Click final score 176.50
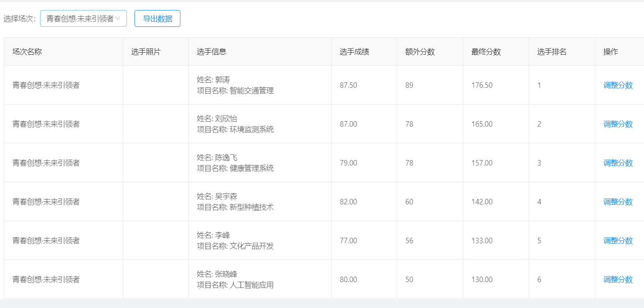This screenshot has height=308, width=644. point(482,85)
